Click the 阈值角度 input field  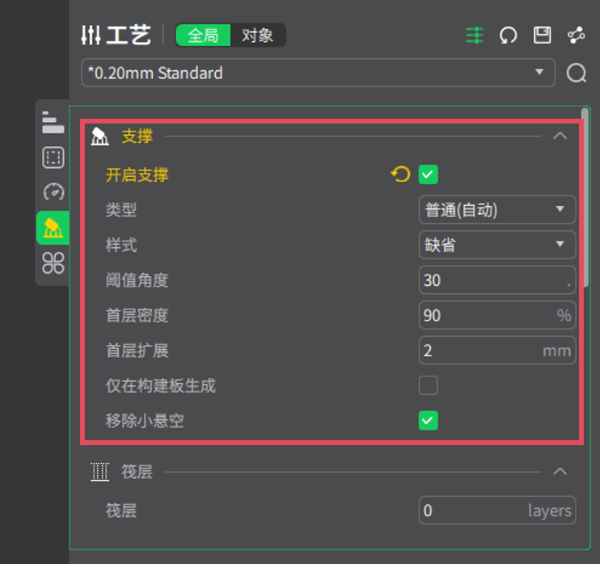[x=497, y=280]
